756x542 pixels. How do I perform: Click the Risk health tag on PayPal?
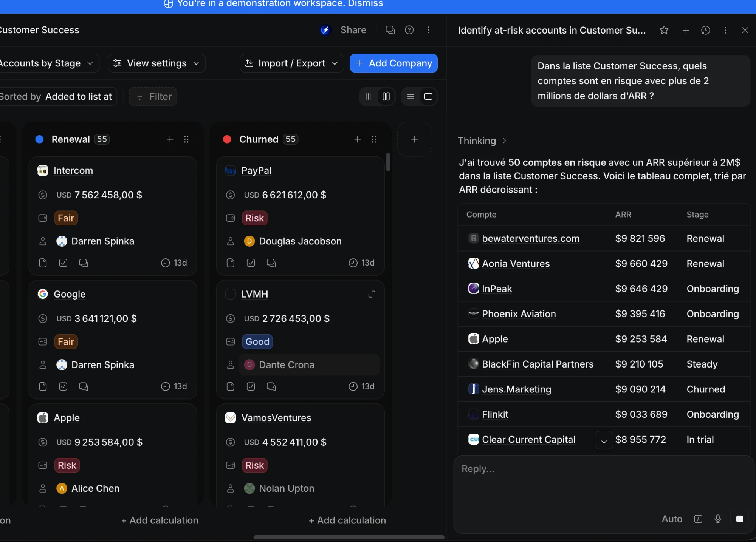coord(254,218)
